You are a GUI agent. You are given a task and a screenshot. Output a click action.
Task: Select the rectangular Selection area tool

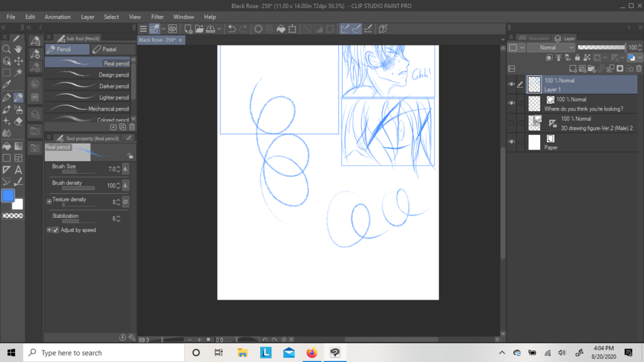click(7, 73)
